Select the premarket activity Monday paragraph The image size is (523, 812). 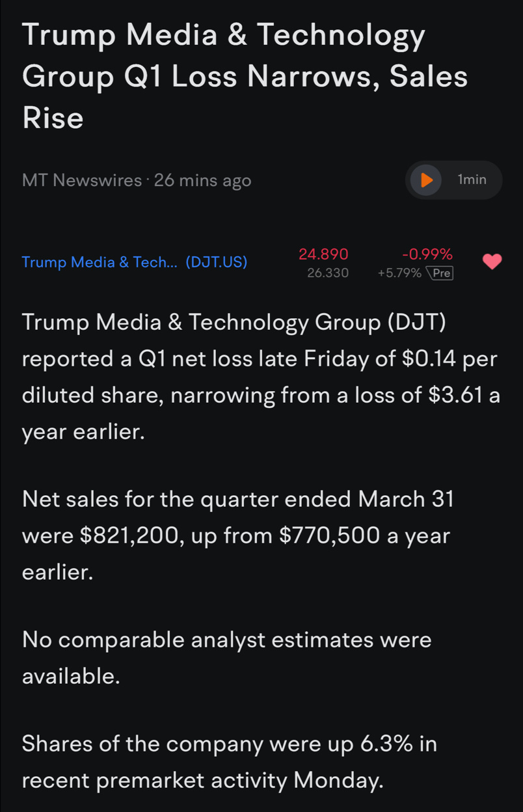click(229, 761)
